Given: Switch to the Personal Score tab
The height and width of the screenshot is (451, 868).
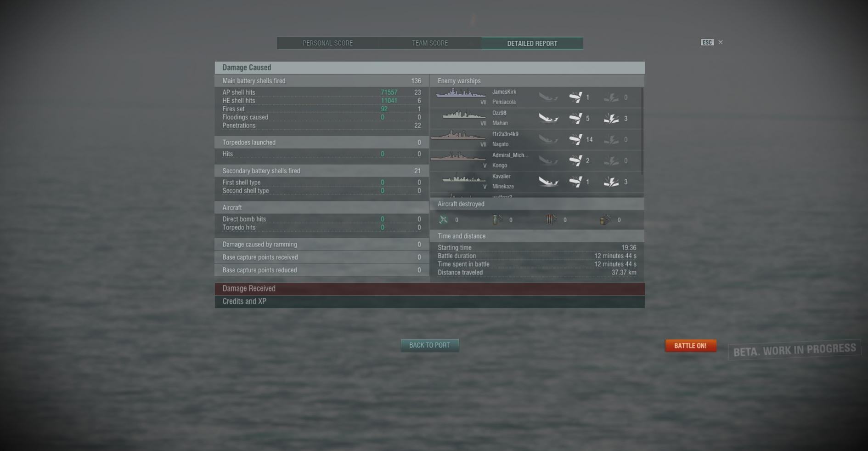Looking at the screenshot, I should [327, 43].
